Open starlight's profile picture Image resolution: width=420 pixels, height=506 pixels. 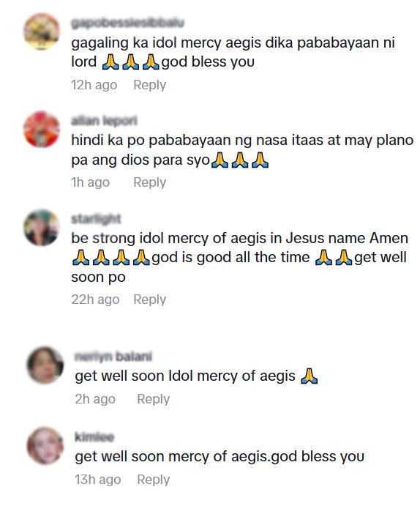[42, 228]
